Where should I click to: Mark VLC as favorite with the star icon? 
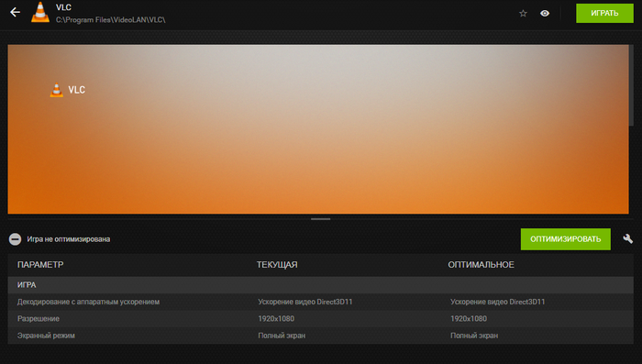tap(523, 14)
